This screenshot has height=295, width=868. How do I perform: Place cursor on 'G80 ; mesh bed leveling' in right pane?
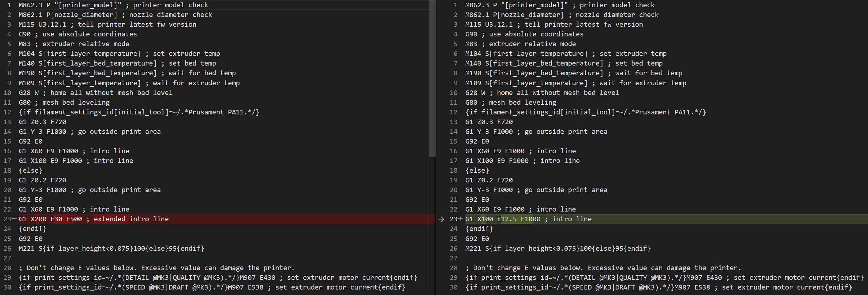pos(510,102)
